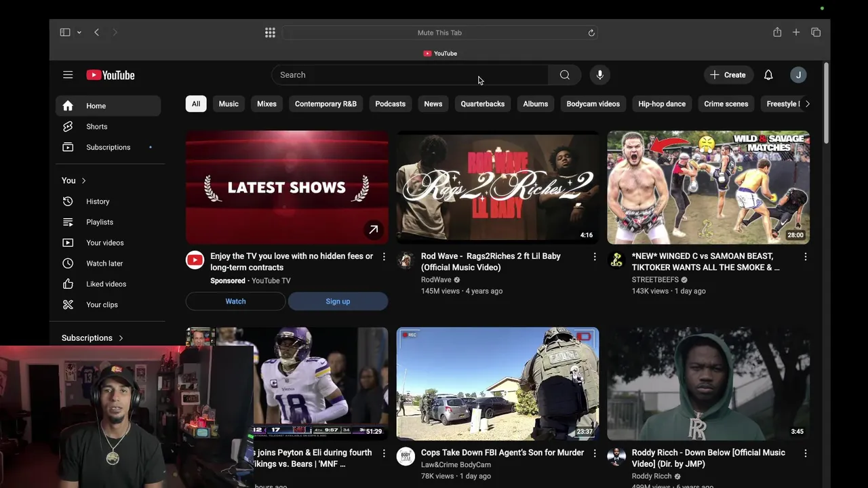Click the YouTube TV channel avatar
Viewport: 868px width, 488px height.
click(x=195, y=260)
